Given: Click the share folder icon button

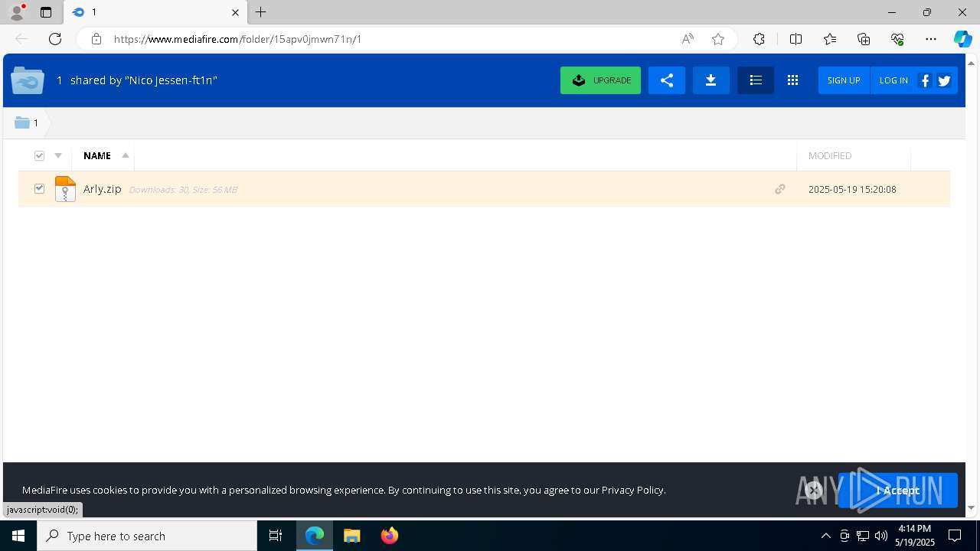Looking at the screenshot, I should click(x=667, y=80).
